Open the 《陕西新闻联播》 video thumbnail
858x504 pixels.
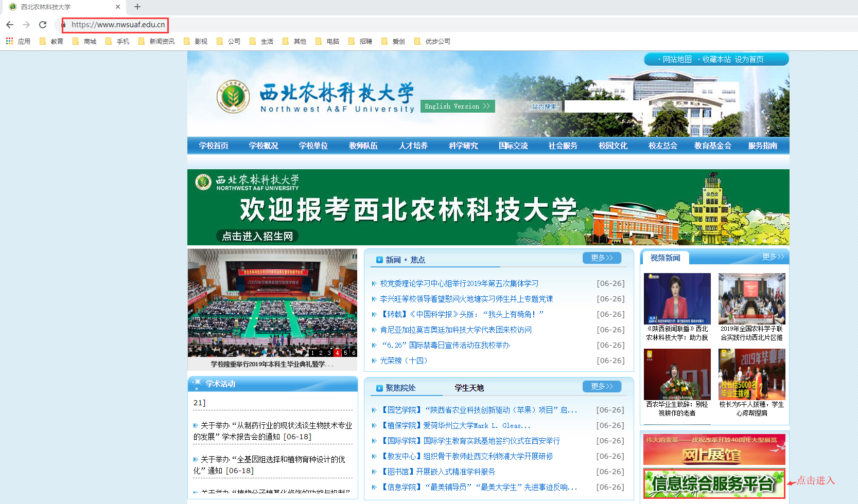click(677, 298)
